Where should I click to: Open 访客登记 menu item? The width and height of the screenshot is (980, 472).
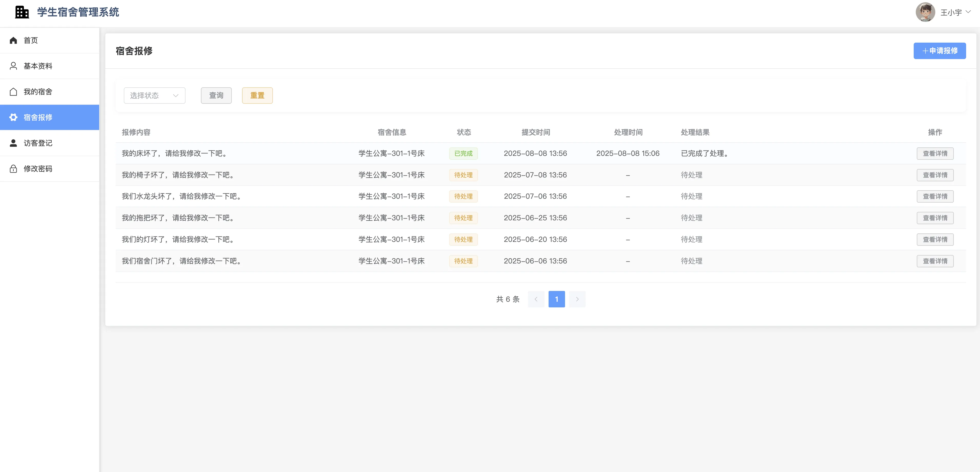click(x=38, y=143)
